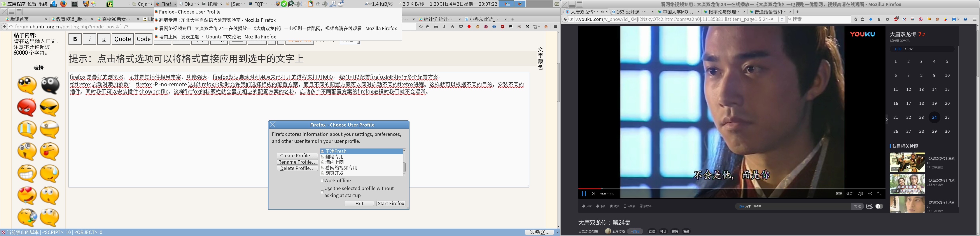Open 《大唐双龙传》花絮 thumbnail
Screen dimensions: 980x236
[x=907, y=184]
